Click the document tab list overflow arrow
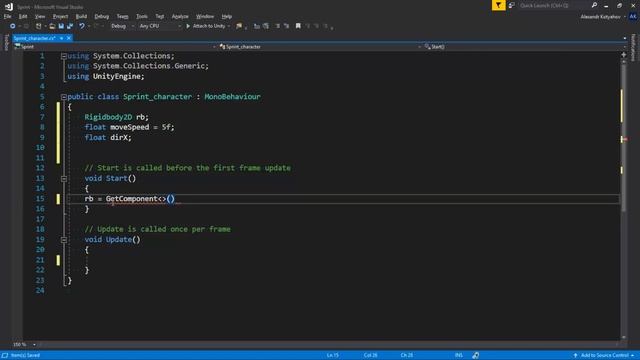The image size is (640, 360). [x=624, y=38]
